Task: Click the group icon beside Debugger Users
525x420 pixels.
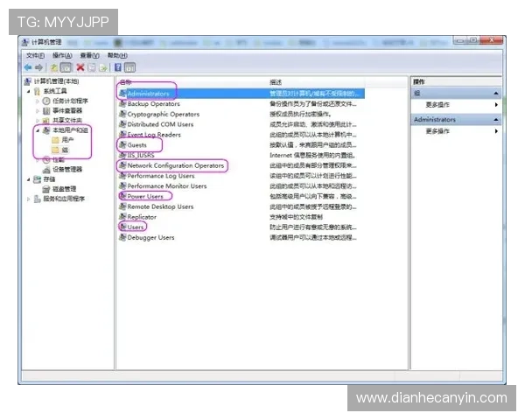Action: coord(122,237)
